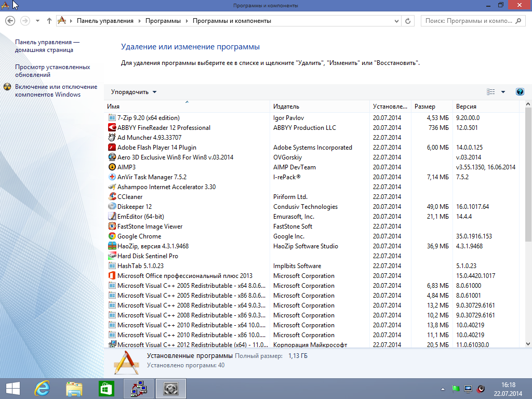Screen dimensions: 532x399
Task: Click the EmEditor (64-bit) icon
Action: coord(112,216)
